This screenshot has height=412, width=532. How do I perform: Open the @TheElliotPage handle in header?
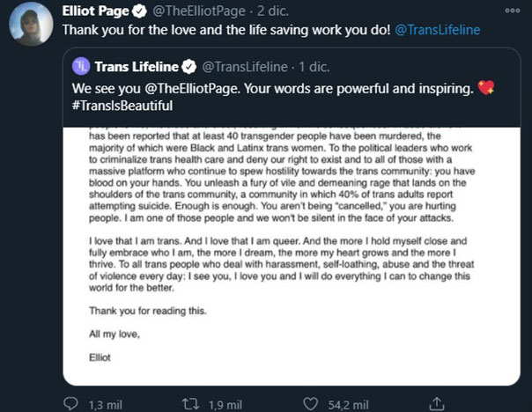tap(199, 11)
